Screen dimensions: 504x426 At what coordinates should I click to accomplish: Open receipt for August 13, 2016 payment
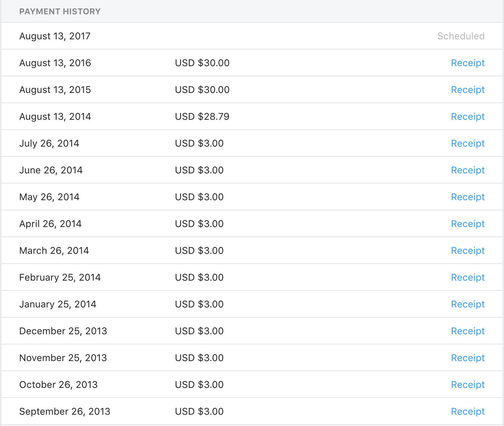click(x=468, y=63)
